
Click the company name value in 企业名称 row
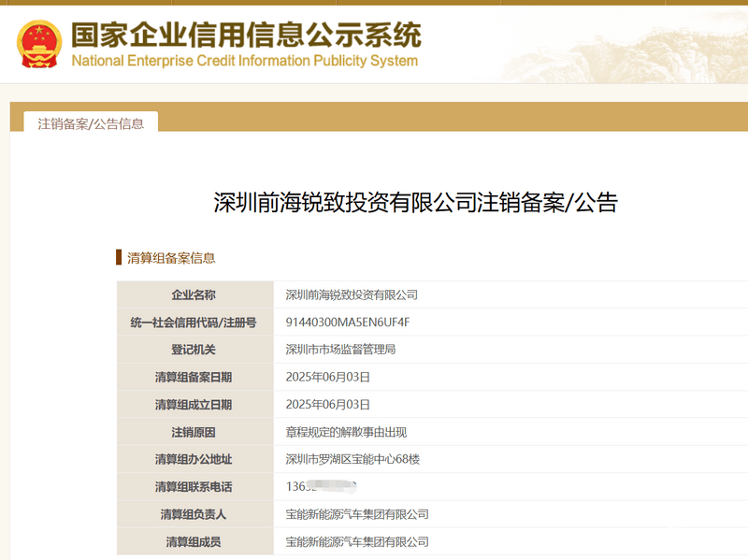click(352, 294)
